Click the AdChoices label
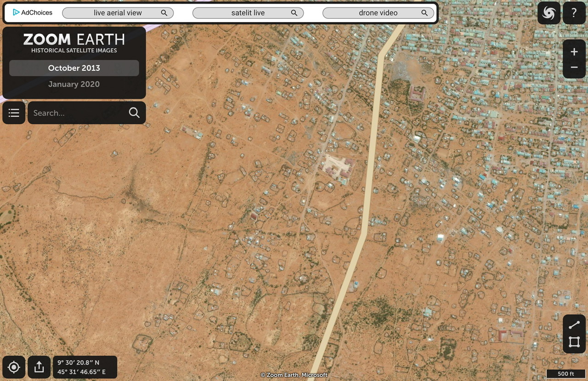 point(33,12)
